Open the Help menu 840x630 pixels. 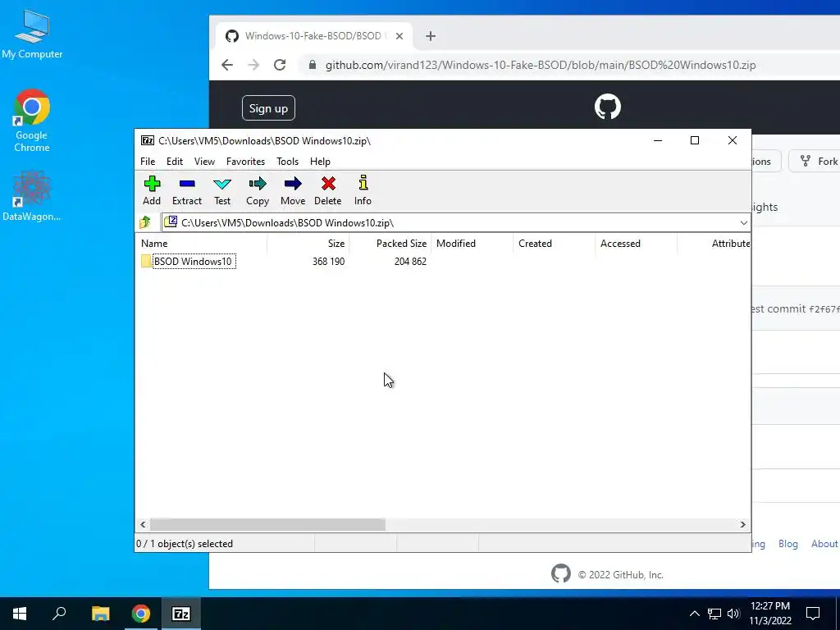pyautogui.click(x=321, y=162)
